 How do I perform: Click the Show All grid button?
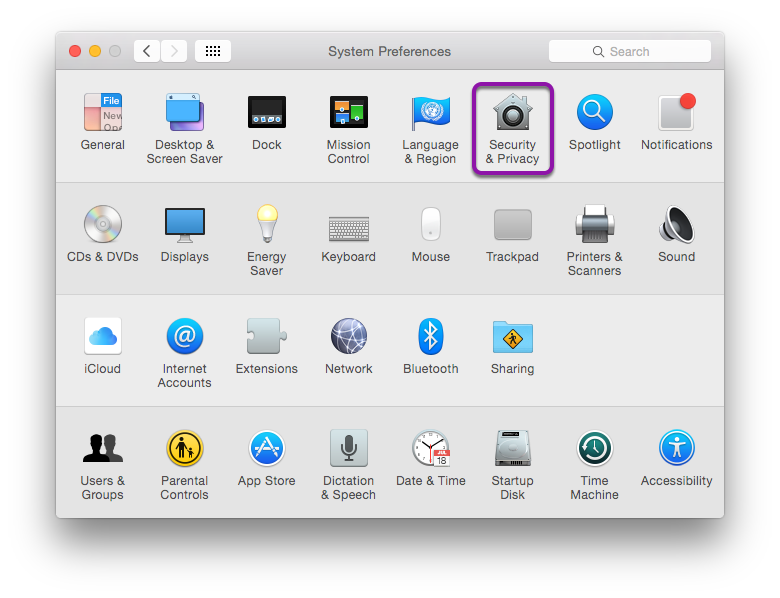tap(213, 51)
